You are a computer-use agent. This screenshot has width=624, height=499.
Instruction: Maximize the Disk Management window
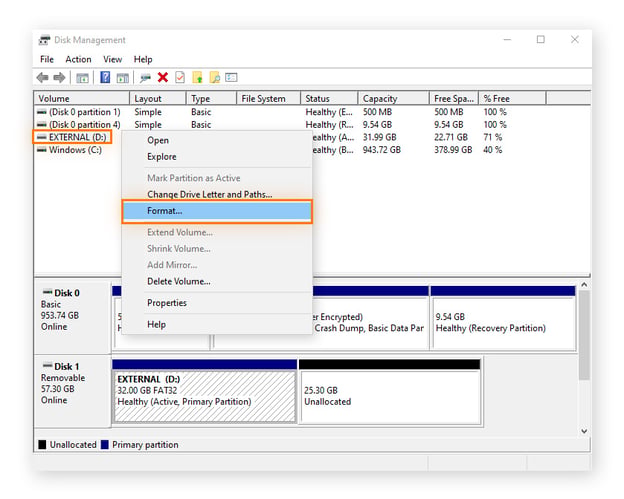click(x=540, y=39)
